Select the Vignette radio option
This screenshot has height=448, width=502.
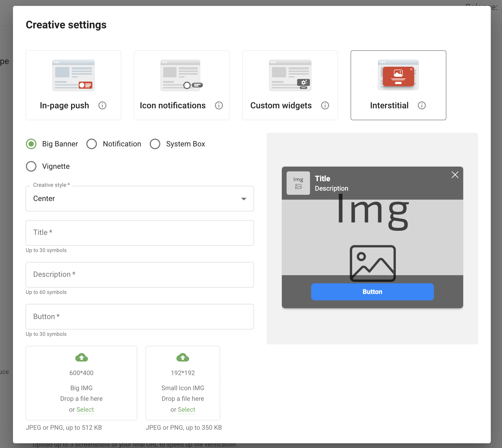[31, 166]
